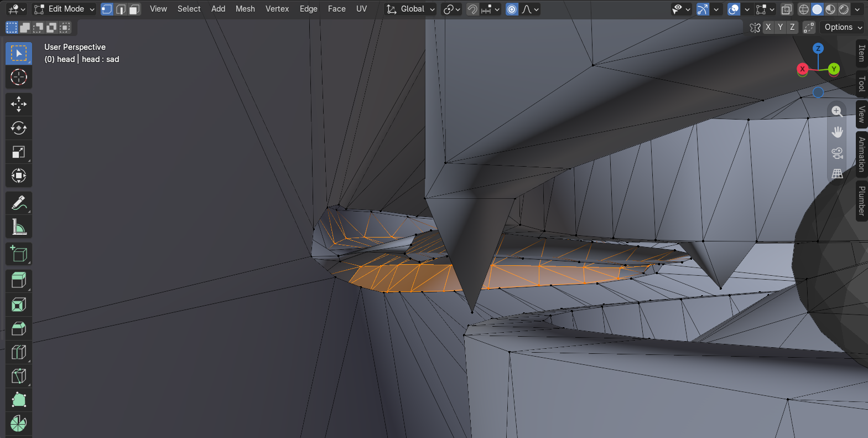Set selection mode to extend

pos(25,27)
